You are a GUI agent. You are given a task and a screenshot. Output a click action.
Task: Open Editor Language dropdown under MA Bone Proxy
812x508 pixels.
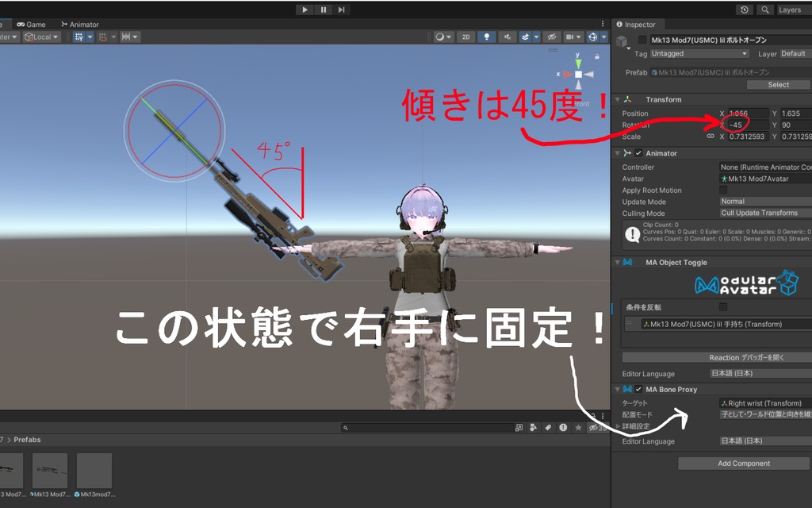(x=765, y=441)
